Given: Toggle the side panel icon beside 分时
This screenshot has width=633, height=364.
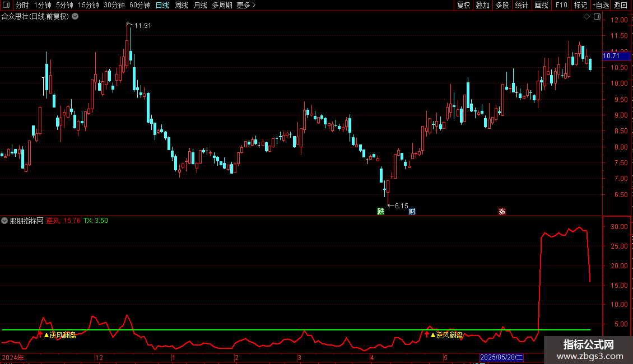Looking at the screenshot, I should 6,5.
